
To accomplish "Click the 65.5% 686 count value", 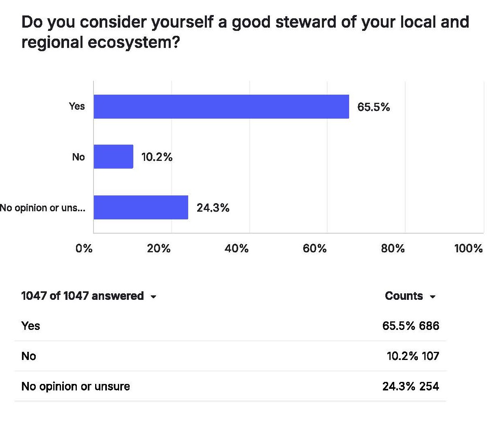I will pyautogui.click(x=411, y=326).
